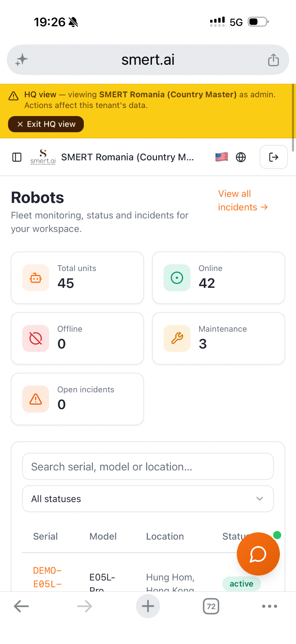Viewport: 296px width, 644px height.
Task: Open a new tab with plus button
Action: pos(148,606)
